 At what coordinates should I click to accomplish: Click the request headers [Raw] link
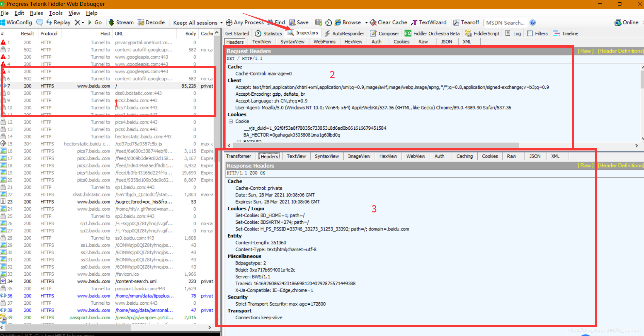click(x=585, y=51)
